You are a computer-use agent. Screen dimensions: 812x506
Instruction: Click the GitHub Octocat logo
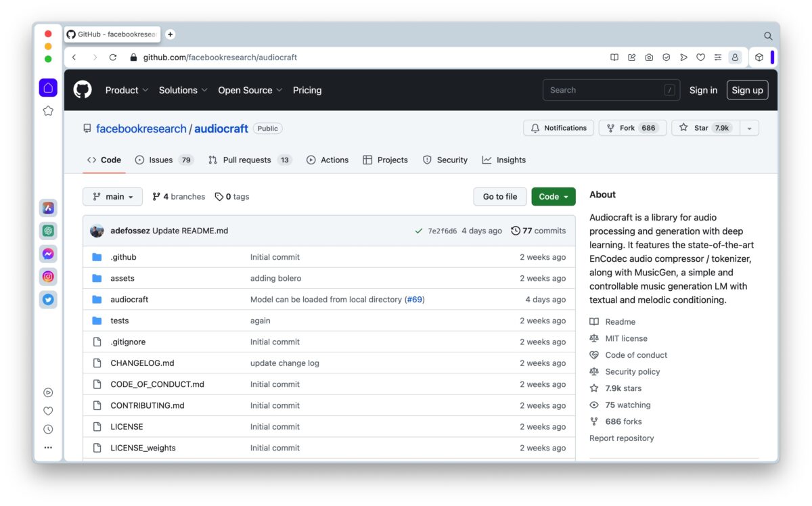coord(83,90)
